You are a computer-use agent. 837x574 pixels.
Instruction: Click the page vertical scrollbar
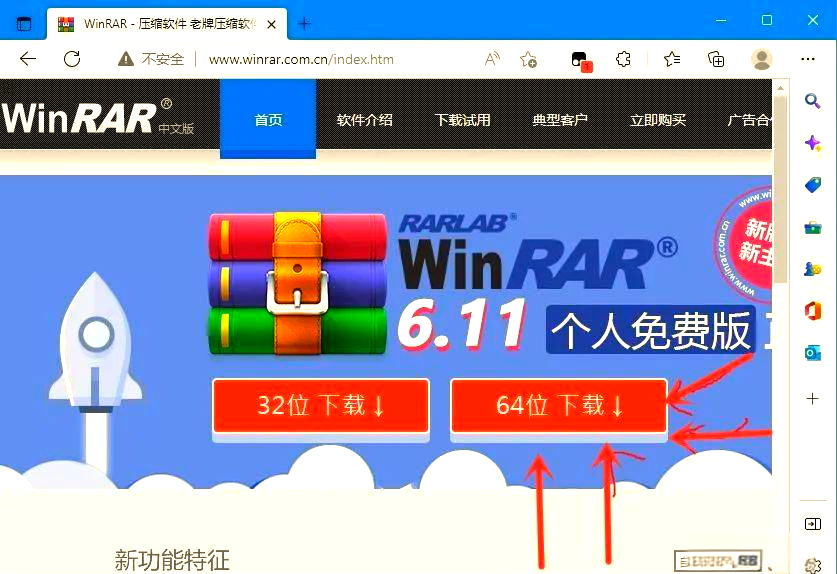tap(780, 190)
